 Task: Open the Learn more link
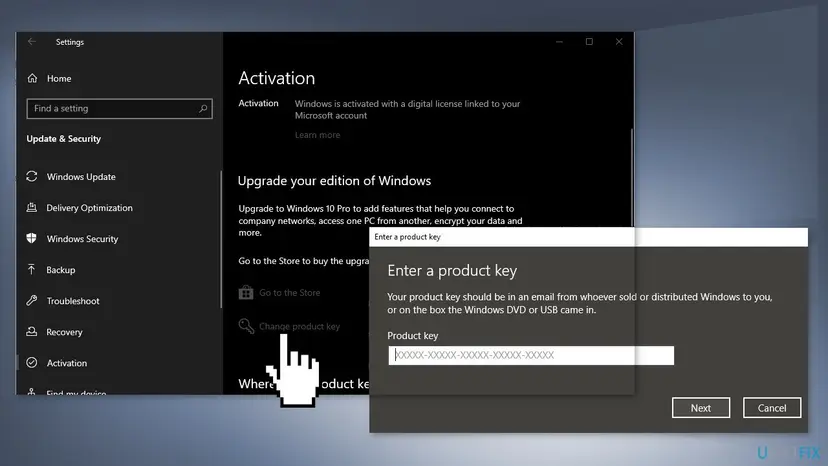coord(317,135)
